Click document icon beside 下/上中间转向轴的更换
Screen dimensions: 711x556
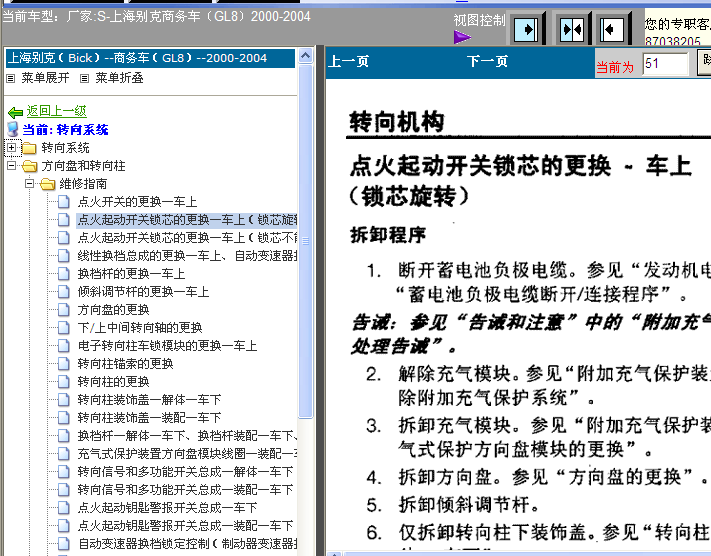(64, 327)
